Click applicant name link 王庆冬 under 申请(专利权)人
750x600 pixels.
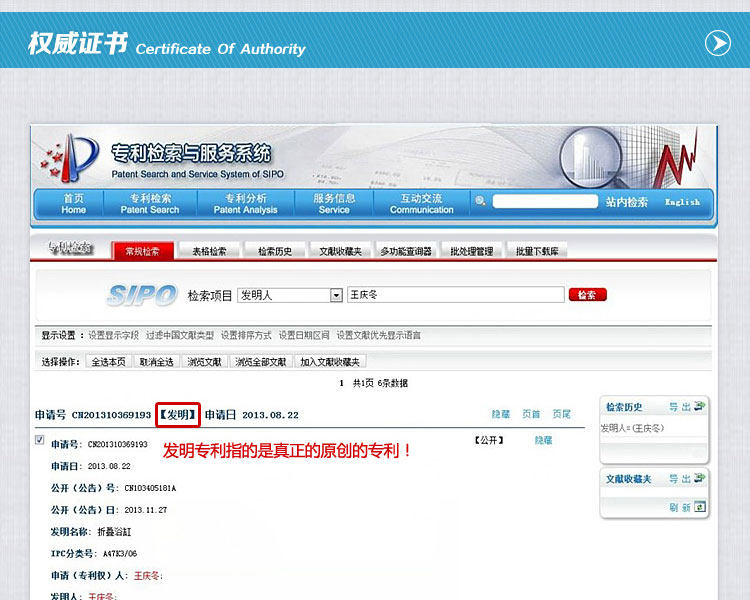147,576
